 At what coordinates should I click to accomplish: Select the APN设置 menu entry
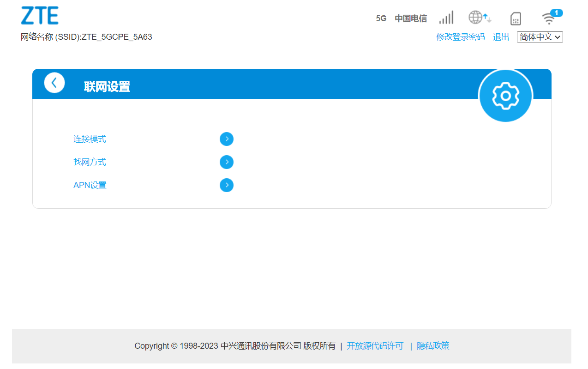(90, 185)
